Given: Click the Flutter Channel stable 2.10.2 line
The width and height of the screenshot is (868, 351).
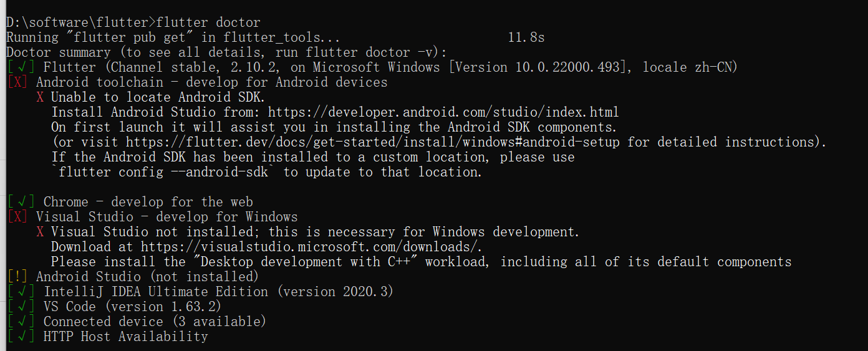Looking at the screenshot, I should pos(372,67).
